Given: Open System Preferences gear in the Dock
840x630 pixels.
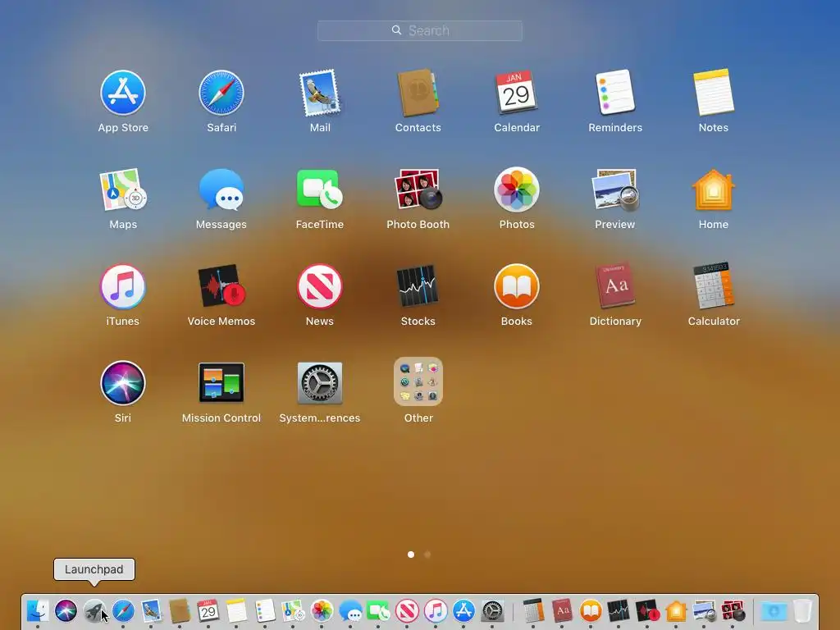Looking at the screenshot, I should (492, 610).
